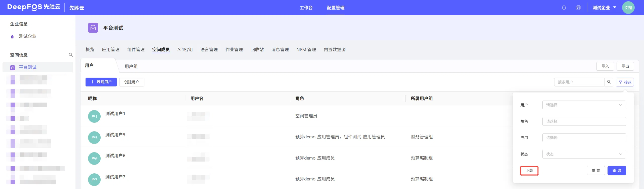Screen dimensions: 644x189
Task: Open the 回收站 tab
Action: click(257, 50)
